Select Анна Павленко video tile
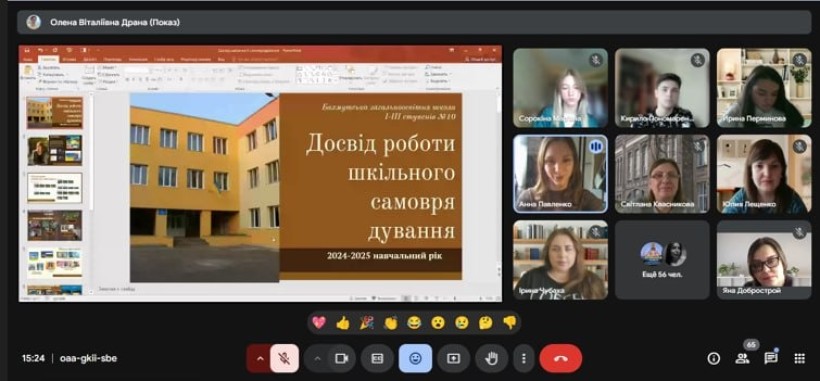Image resolution: width=820 pixels, height=381 pixels. click(x=560, y=174)
